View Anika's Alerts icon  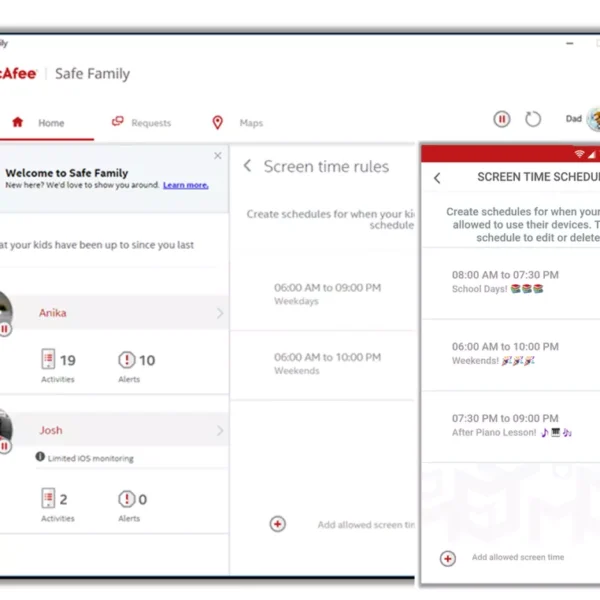click(127, 360)
